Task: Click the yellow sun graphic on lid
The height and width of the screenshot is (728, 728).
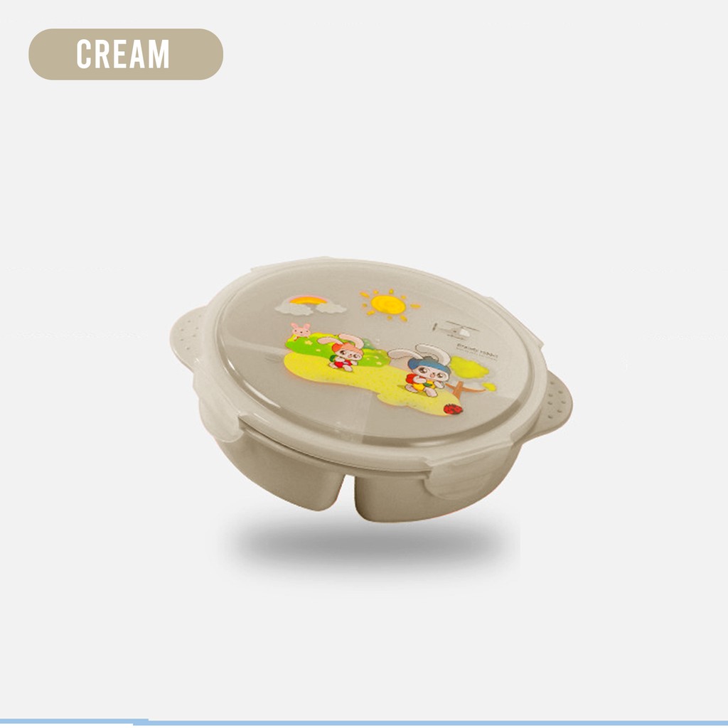Action: 390,305
